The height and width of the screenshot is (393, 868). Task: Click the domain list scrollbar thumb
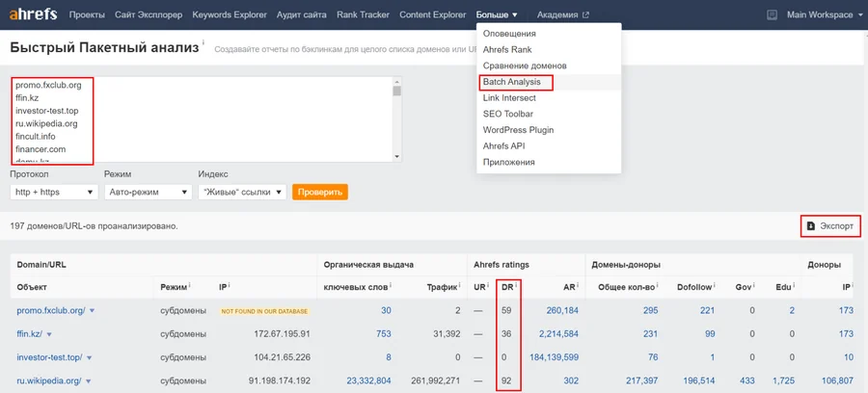pyautogui.click(x=396, y=92)
